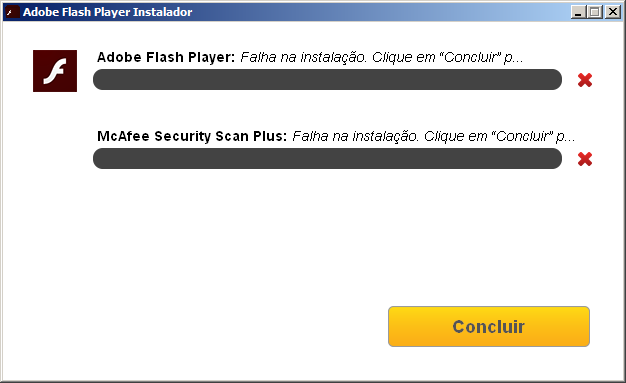Click the quoted word "Concluir" in Flash Player message
Image resolution: width=626 pixels, height=383 pixels.
pyautogui.click(x=470, y=58)
